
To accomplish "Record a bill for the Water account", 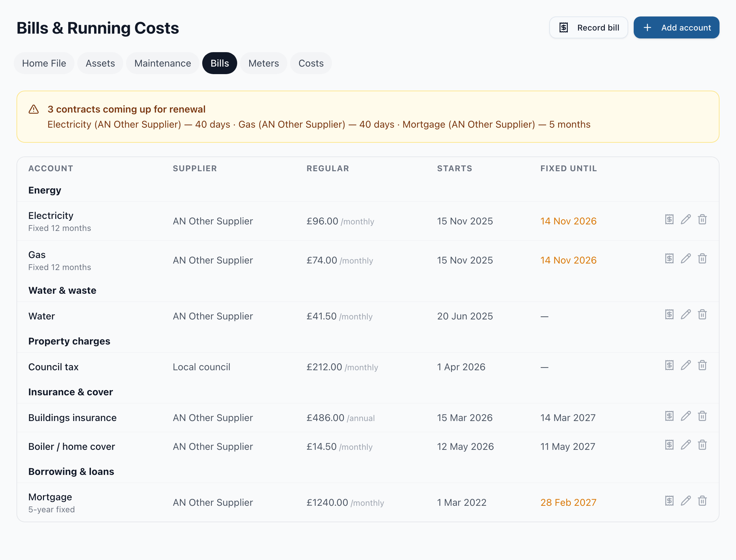I will click(669, 315).
